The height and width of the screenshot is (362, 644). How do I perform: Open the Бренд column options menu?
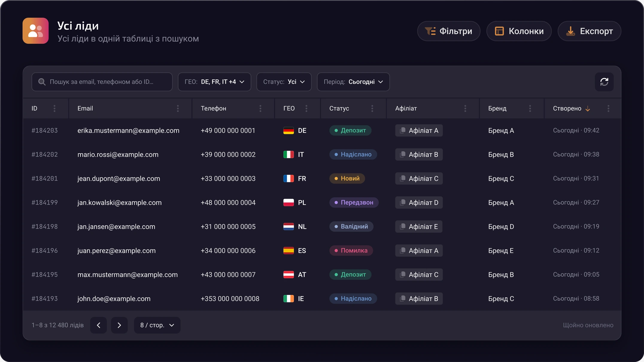pyautogui.click(x=530, y=108)
